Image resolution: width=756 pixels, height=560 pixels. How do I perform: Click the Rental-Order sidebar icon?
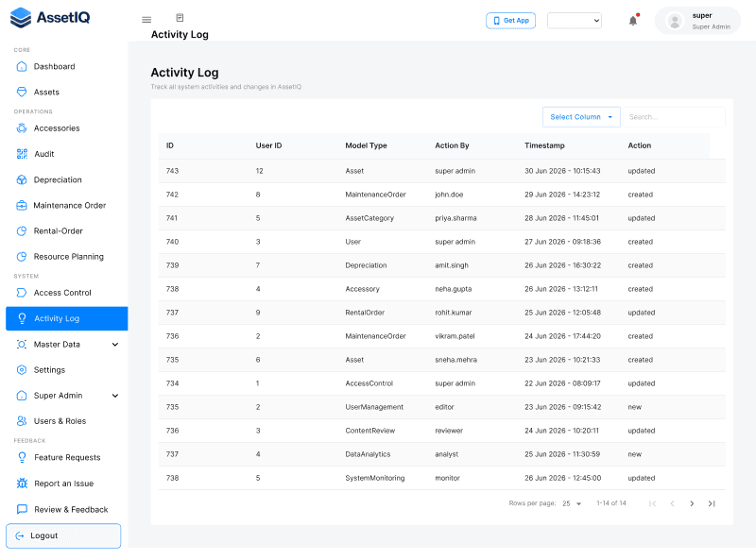tap(22, 230)
